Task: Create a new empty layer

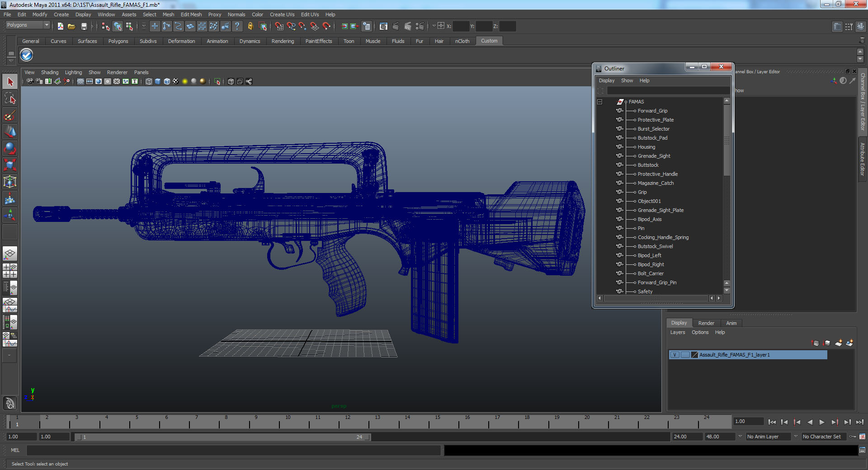Action: click(x=839, y=343)
